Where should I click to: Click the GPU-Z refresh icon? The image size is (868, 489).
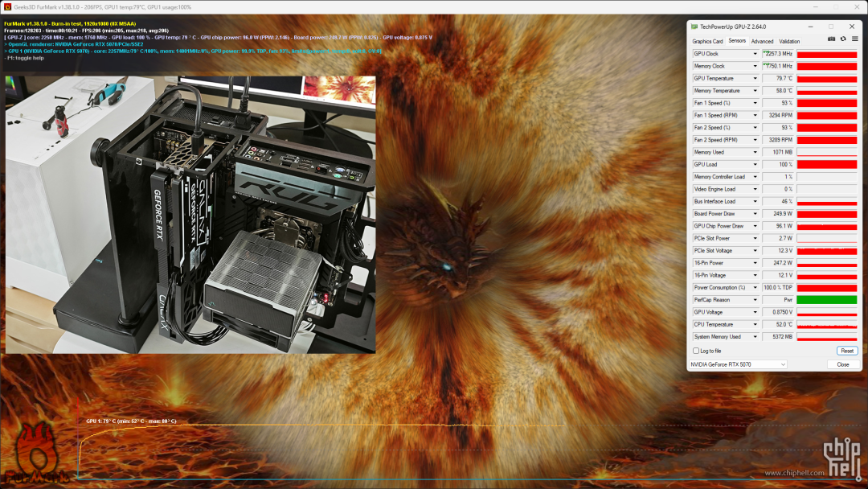(843, 39)
